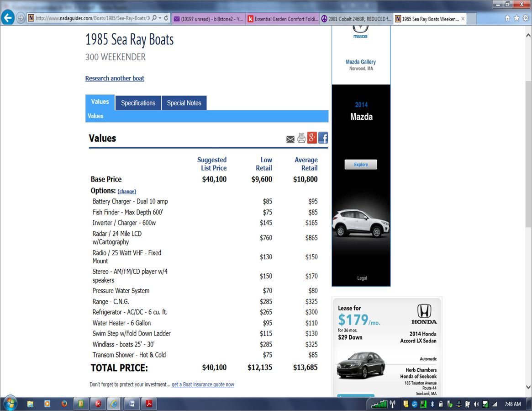Click the scrollbar up arrow
This screenshot has width=532, height=411.
[528, 35]
